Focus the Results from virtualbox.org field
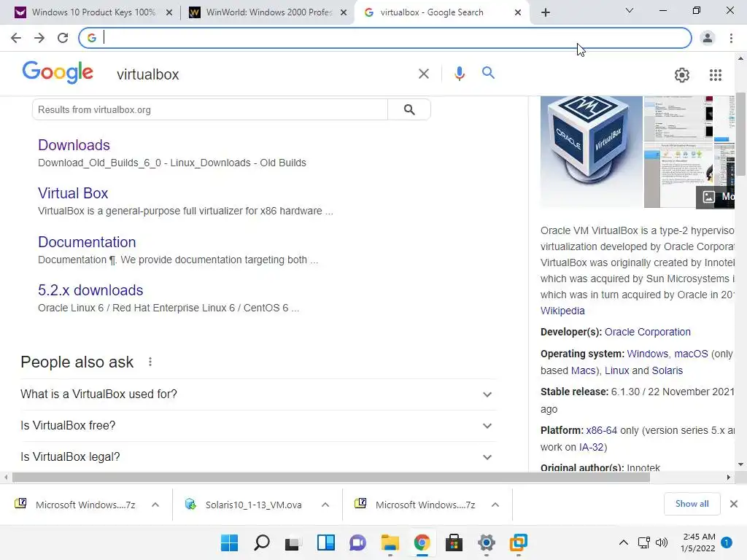This screenshot has width=747, height=560. coord(209,109)
